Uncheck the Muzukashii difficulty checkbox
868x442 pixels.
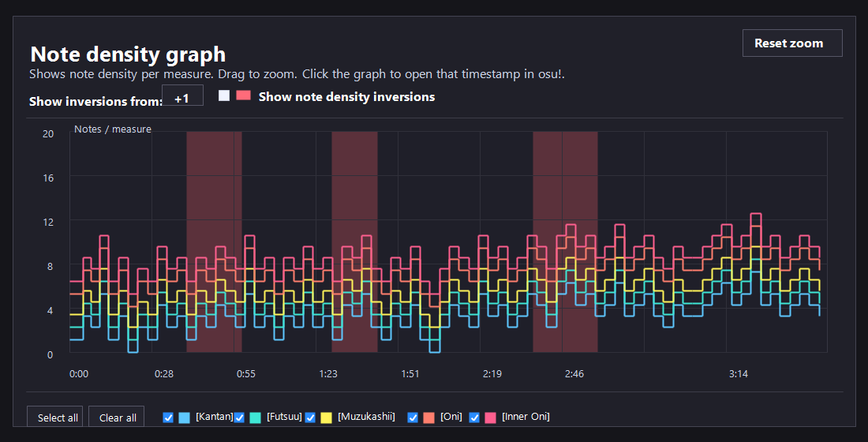click(310, 418)
